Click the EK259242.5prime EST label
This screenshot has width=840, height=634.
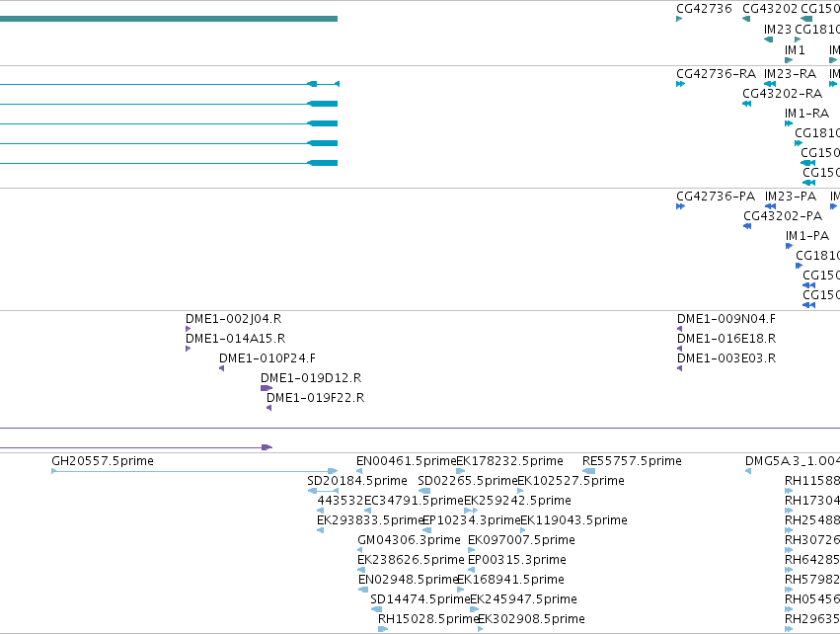[x=517, y=501]
